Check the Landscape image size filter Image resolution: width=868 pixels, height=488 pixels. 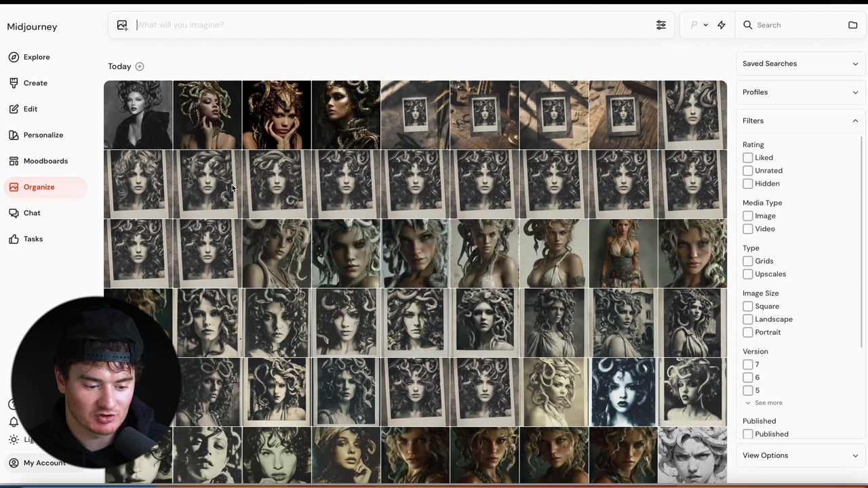coord(747,319)
